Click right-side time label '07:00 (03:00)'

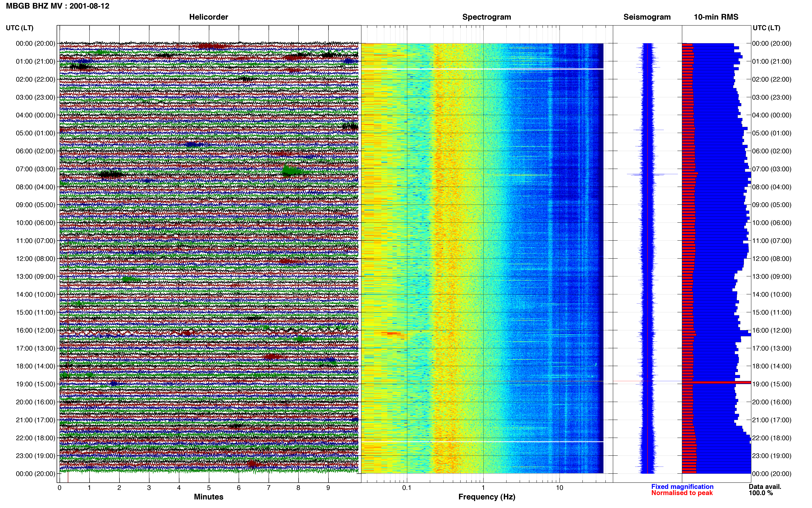point(772,169)
